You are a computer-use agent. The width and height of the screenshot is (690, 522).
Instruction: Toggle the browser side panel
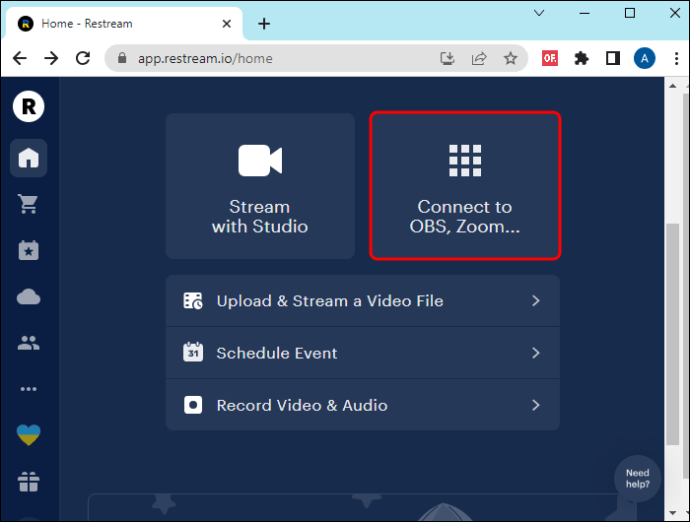coord(613,58)
